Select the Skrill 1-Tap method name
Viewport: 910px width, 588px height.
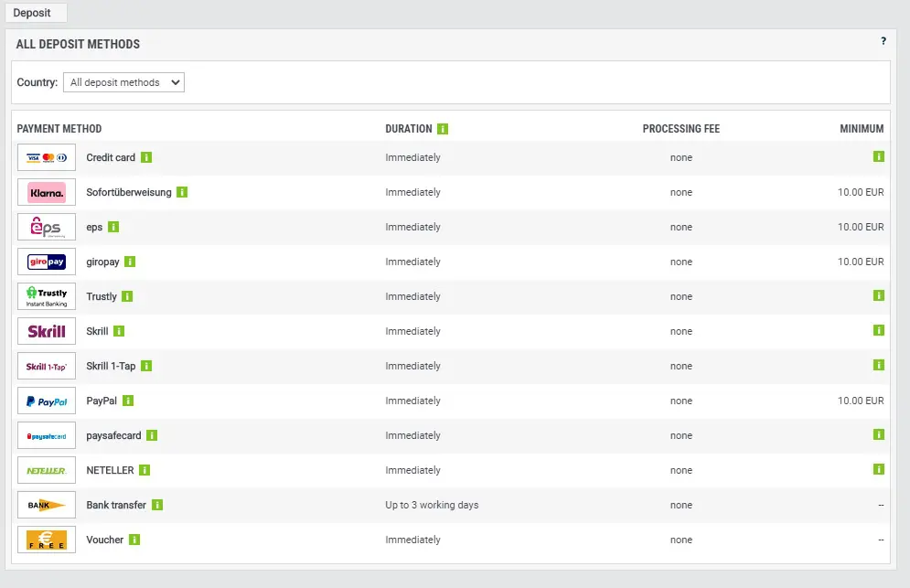(x=111, y=367)
